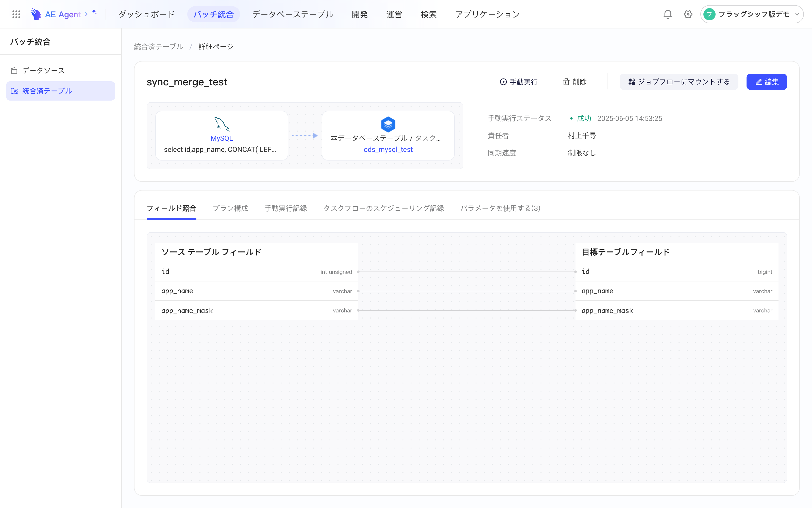
Task: Click the sync_merge_test title
Action: point(187,82)
